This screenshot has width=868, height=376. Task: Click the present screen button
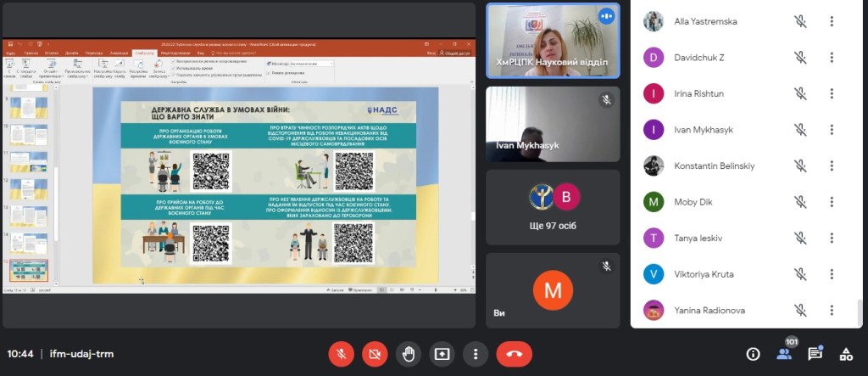pyautogui.click(x=442, y=354)
